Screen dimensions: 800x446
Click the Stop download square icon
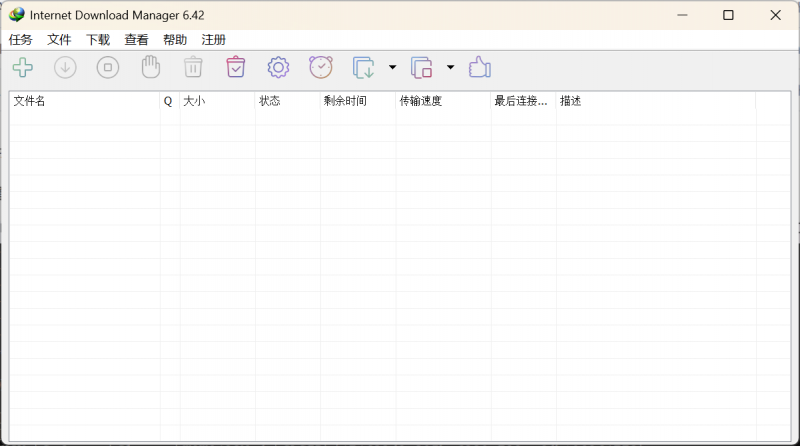point(108,67)
